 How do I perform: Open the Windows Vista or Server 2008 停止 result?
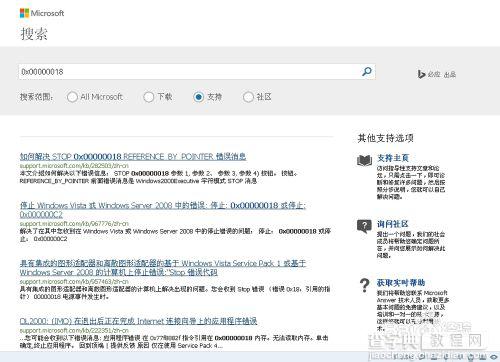coord(163,210)
